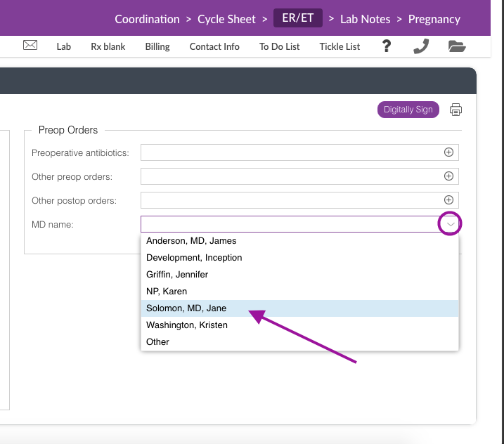Select Solomon, MD, Jane from list
This screenshot has height=444, width=504.
pos(186,308)
